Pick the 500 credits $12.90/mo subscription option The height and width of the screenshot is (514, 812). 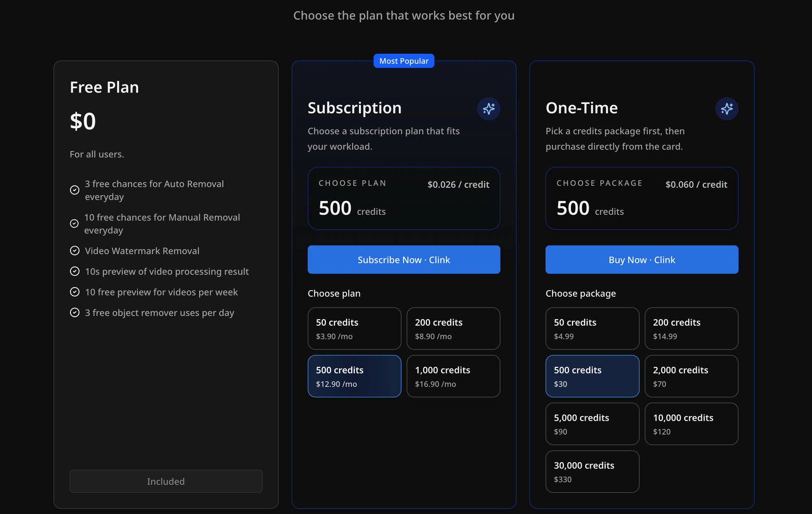tap(354, 376)
